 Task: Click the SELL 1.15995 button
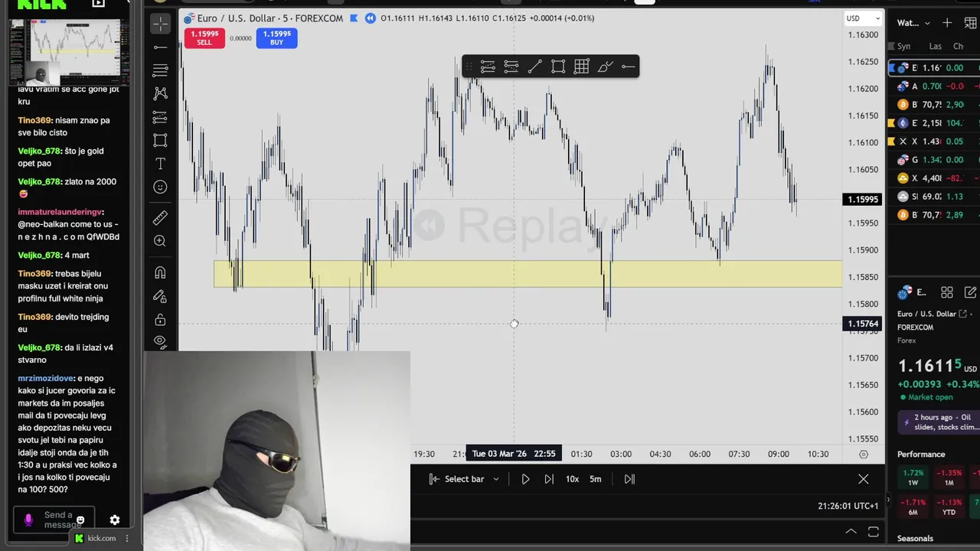[x=204, y=38]
